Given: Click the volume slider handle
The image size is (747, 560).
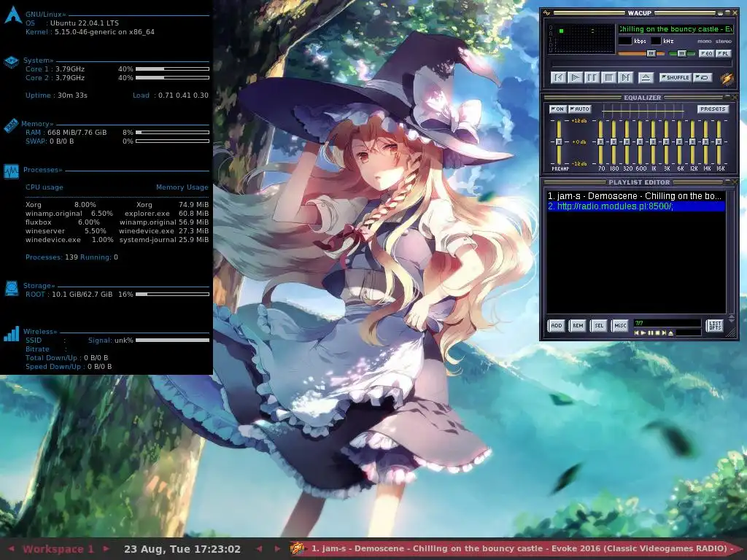Looking at the screenshot, I should point(651,53).
